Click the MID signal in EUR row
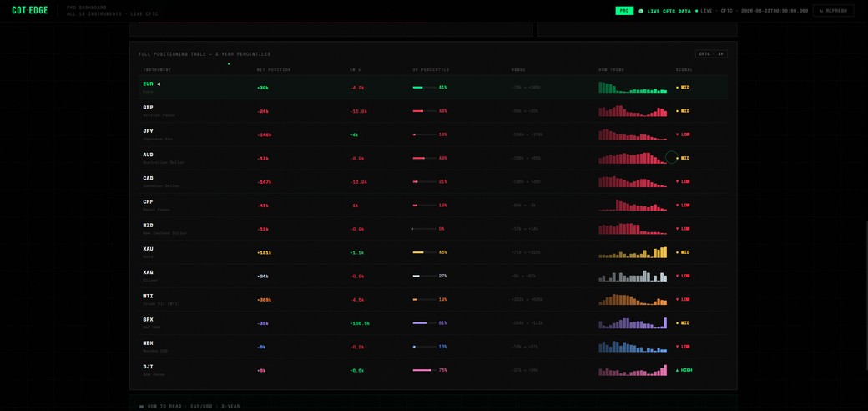Viewport: 868px width, 411px height. click(683, 88)
